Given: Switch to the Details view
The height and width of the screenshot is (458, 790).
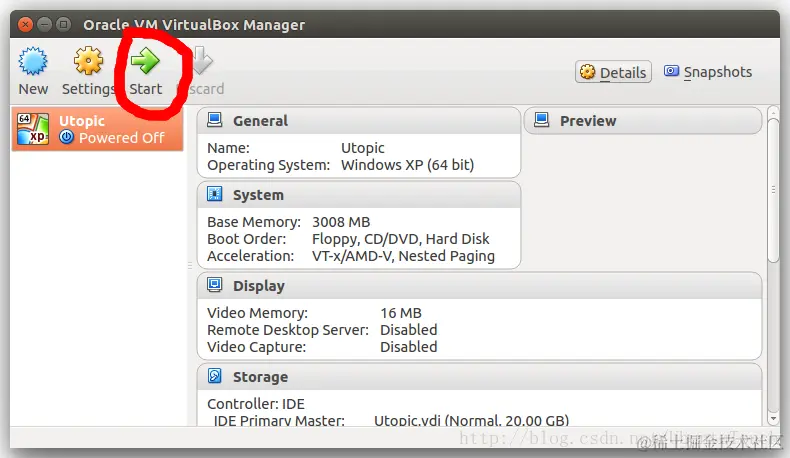Looking at the screenshot, I should 613,72.
